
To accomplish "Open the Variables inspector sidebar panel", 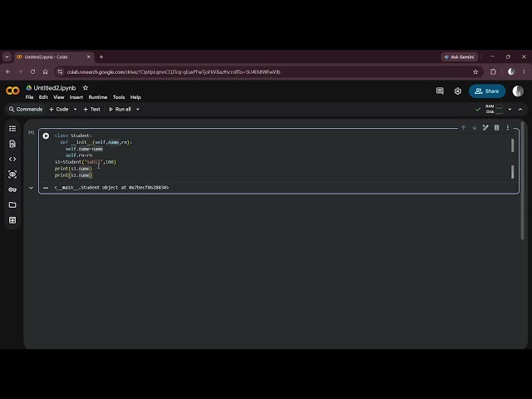I will tap(12, 175).
